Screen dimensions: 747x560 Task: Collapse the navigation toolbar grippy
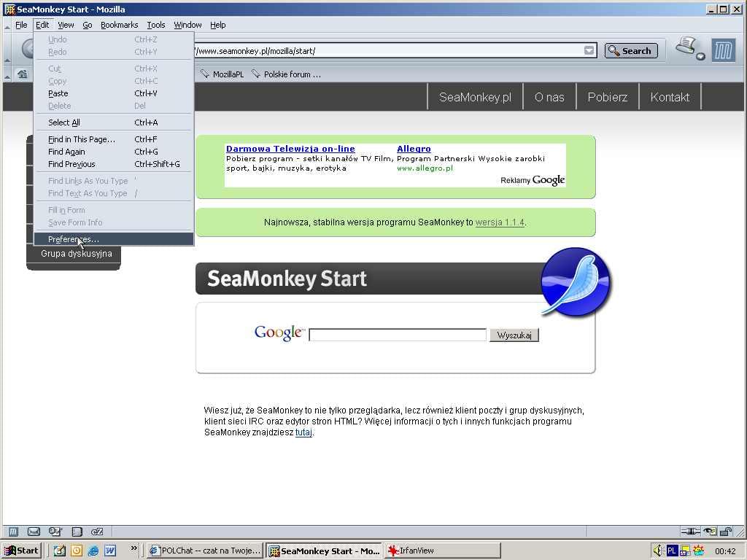coord(7,59)
